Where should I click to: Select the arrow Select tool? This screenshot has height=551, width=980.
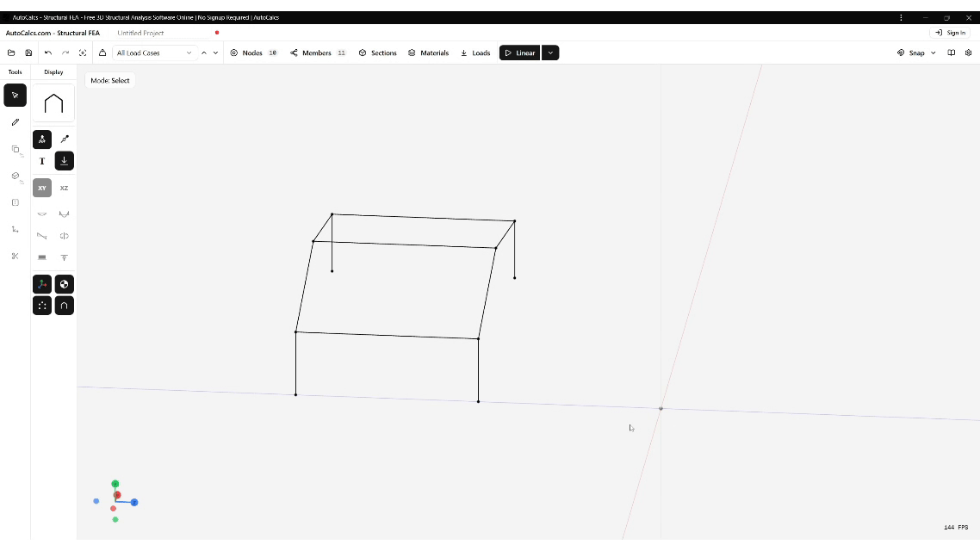pyautogui.click(x=15, y=95)
